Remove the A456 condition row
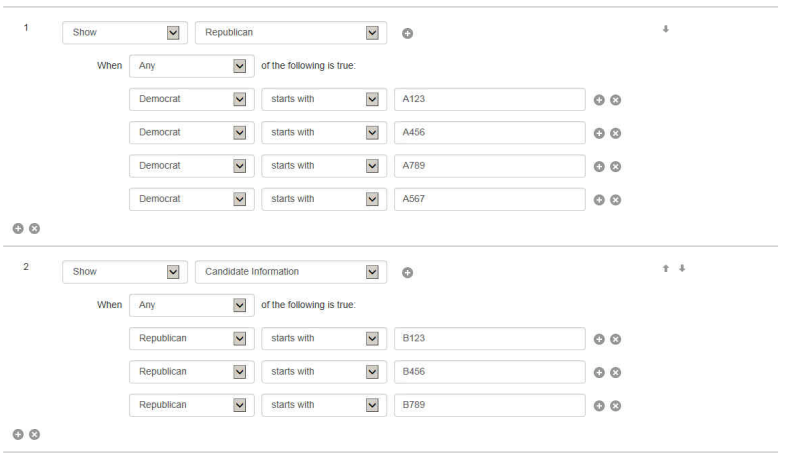 coord(616,133)
